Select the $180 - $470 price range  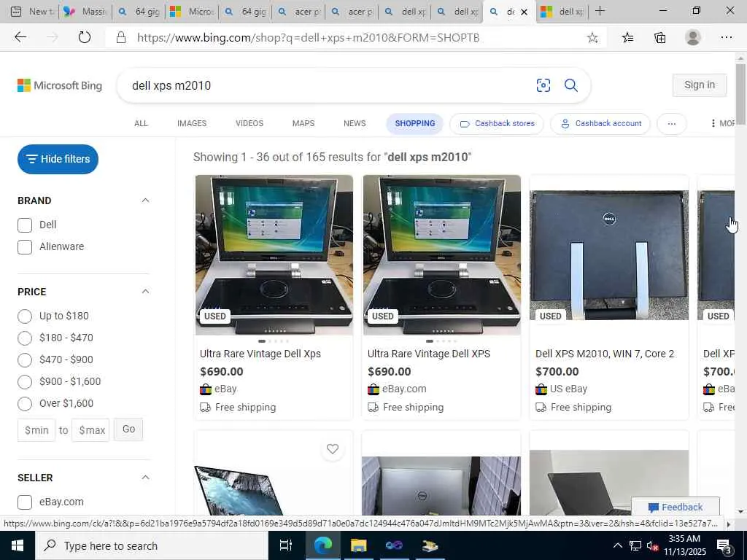click(x=25, y=338)
